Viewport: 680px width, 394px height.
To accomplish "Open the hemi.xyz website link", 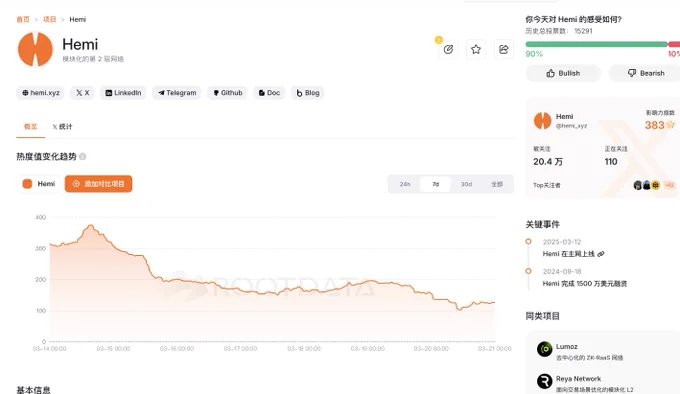I will point(40,93).
